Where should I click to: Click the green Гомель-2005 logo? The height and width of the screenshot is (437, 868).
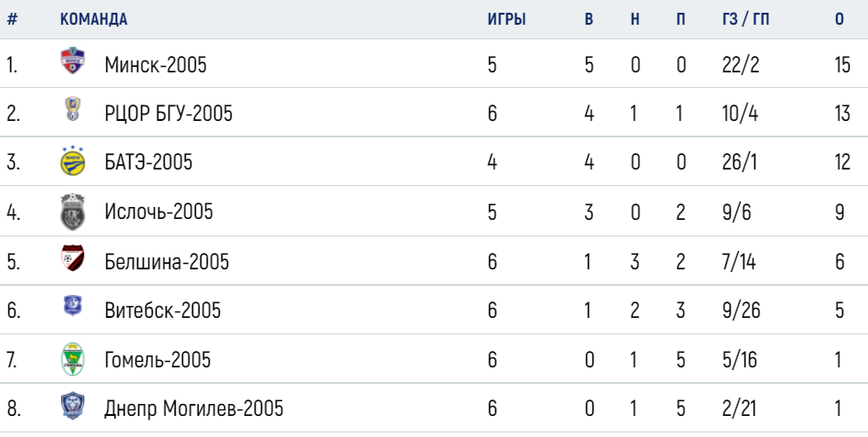point(72,359)
